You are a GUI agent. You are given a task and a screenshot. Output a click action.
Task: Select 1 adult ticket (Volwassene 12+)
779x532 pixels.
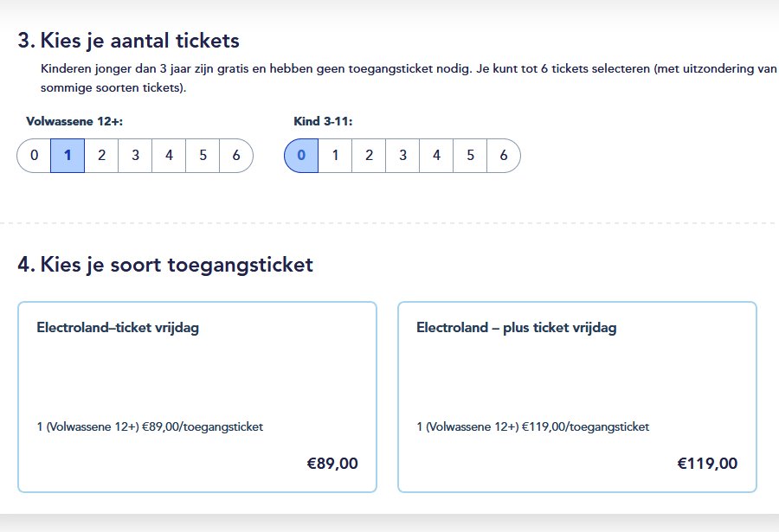[68, 156]
